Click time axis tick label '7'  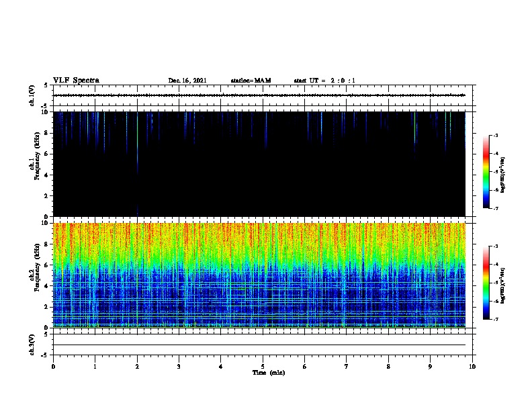click(x=347, y=367)
